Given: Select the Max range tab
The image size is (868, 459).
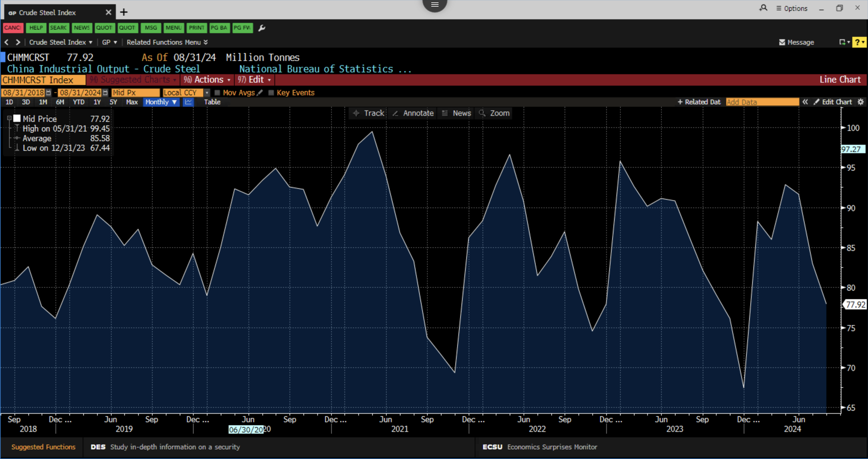Looking at the screenshot, I should point(132,102).
